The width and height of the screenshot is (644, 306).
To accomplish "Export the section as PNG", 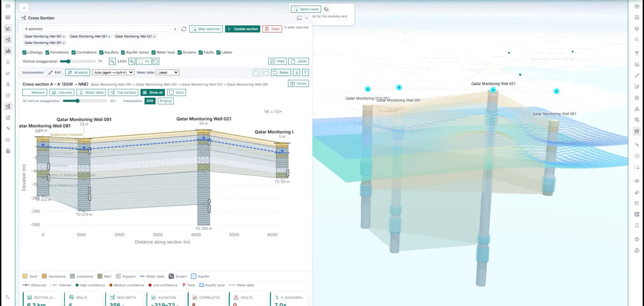I will pos(277,61).
